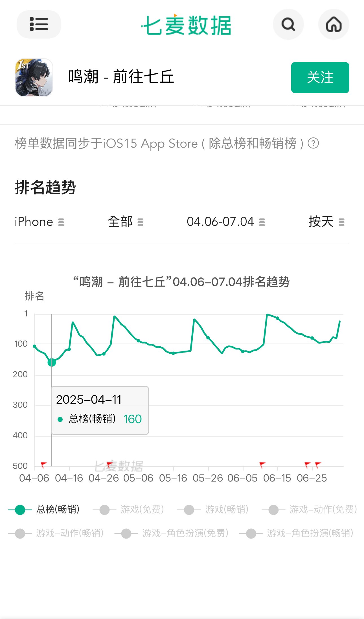Toggle 游戏-角色扮演(畅销) legend series
This screenshot has height=619, width=364.
point(297,533)
